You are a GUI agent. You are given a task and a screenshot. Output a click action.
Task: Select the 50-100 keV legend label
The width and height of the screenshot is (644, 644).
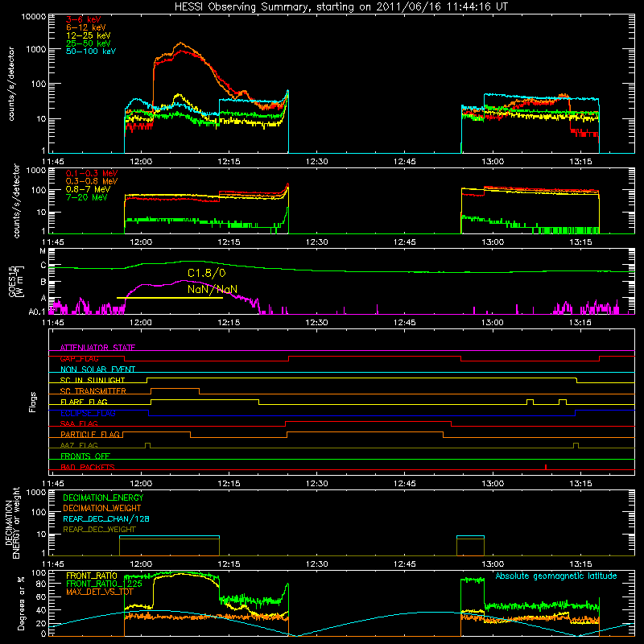tap(91, 52)
